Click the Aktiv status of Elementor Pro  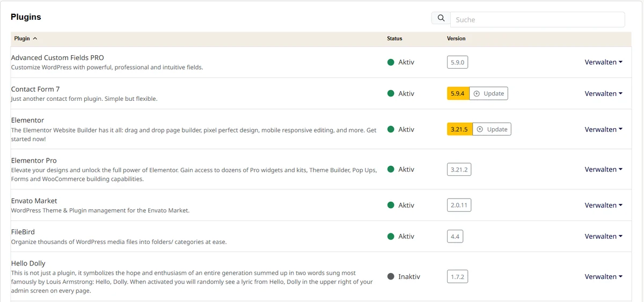(x=401, y=170)
